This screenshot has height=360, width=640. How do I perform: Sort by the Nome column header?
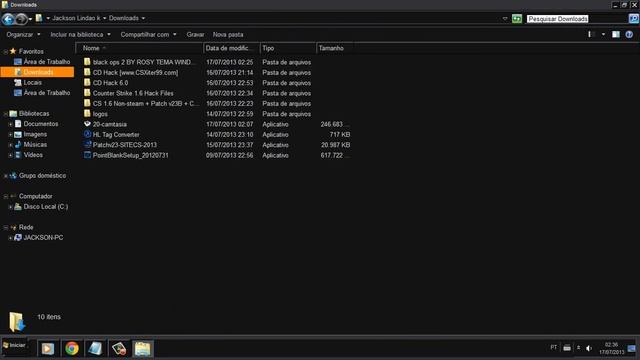[139, 48]
